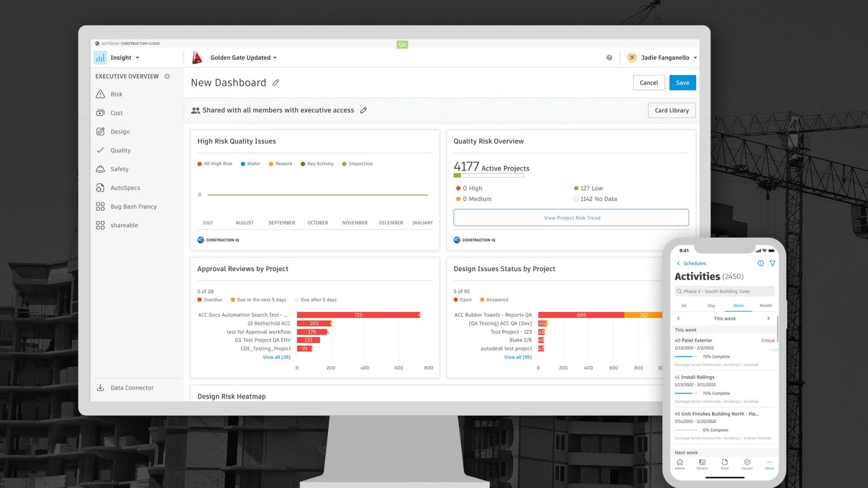
Task: Select the Design pencil icon in sidebar
Action: pos(100,132)
